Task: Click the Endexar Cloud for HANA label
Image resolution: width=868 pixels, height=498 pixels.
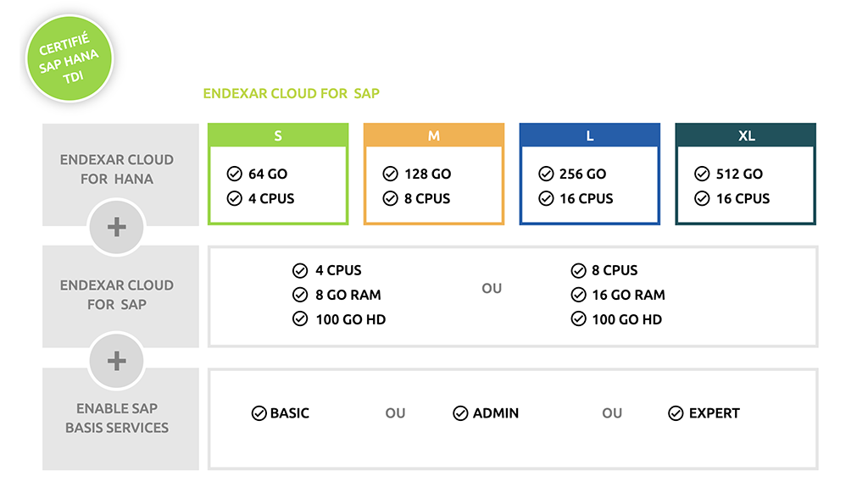Action: point(117,169)
